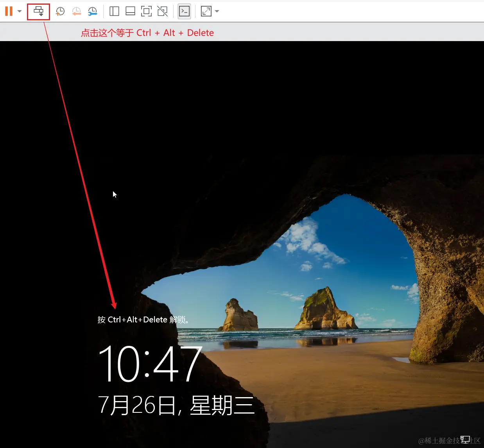The image size is (484, 448).
Task: Revert the VM to its previous snapshot
Action: pos(77,11)
